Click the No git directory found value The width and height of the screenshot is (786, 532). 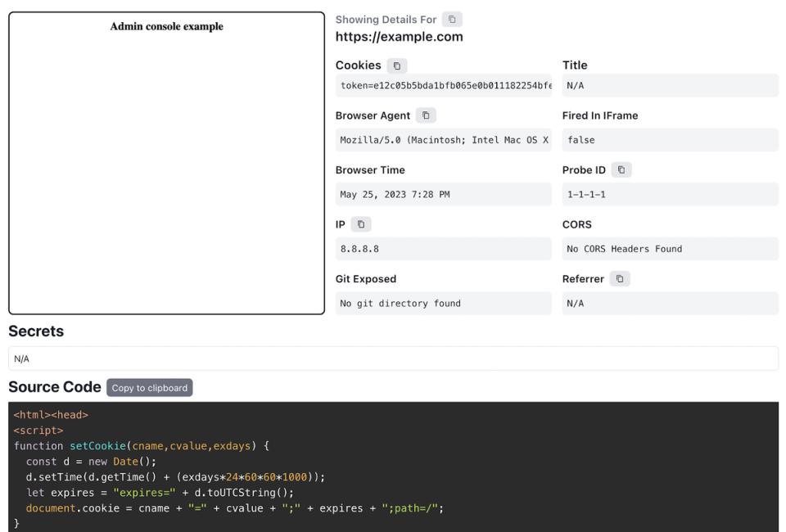443,303
